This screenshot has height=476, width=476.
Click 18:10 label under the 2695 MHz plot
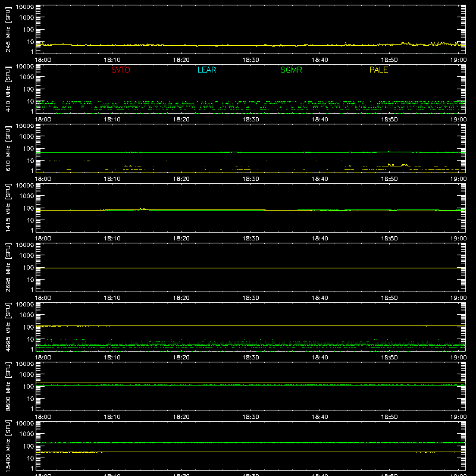[112, 298]
